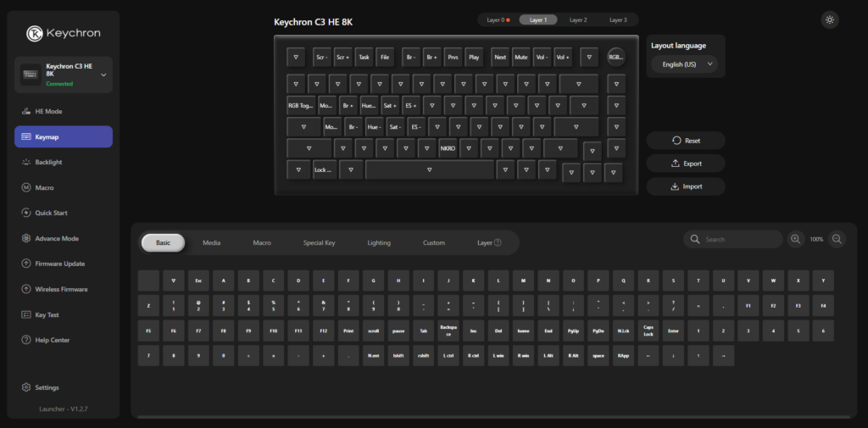Click the 100% zoom level value
Image resolution: width=868 pixels, height=428 pixels.
point(816,239)
